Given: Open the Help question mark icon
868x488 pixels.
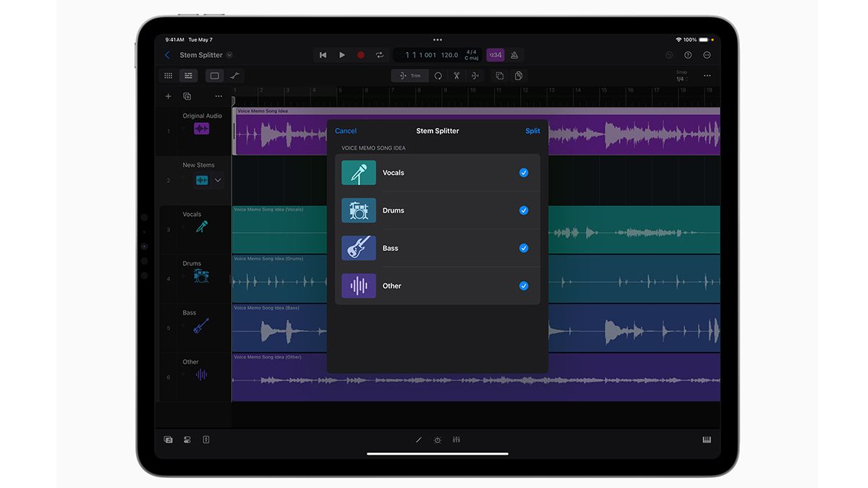Looking at the screenshot, I should click(688, 55).
